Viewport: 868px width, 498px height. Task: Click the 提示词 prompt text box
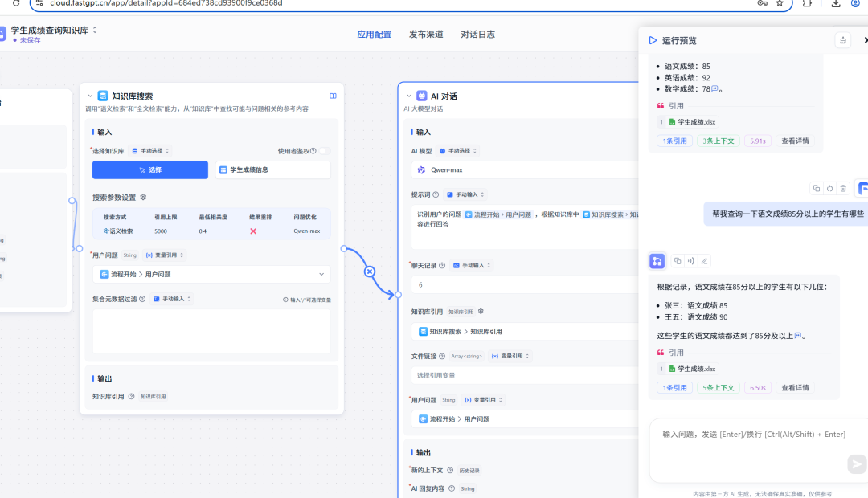click(x=525, y=227)
